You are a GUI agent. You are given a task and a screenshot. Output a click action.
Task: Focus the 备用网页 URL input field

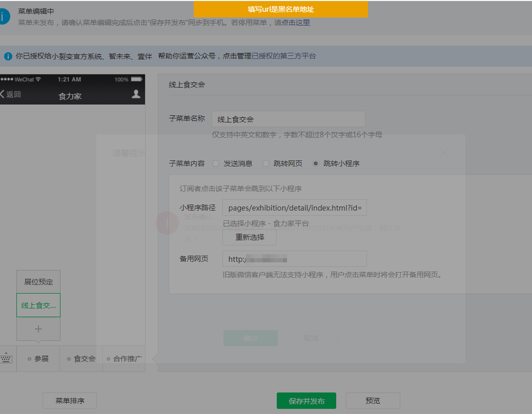[295, 259]
